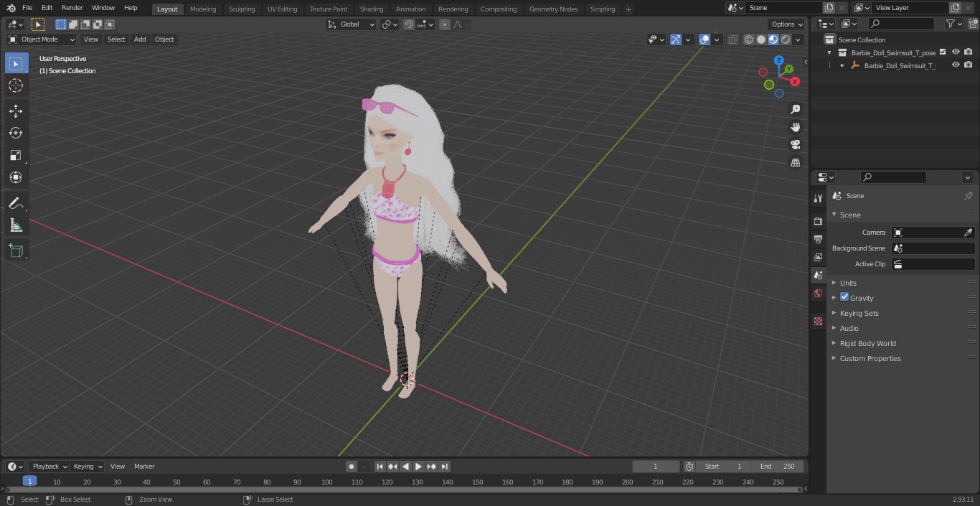
Task: Select rendered viewport shading
Action: point(786,39)
